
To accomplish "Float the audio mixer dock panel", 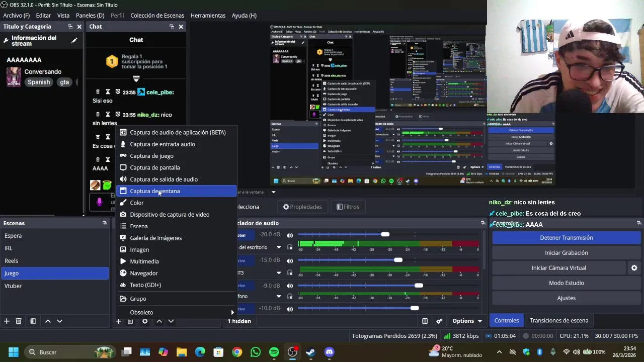I will (x=483, y=223).
